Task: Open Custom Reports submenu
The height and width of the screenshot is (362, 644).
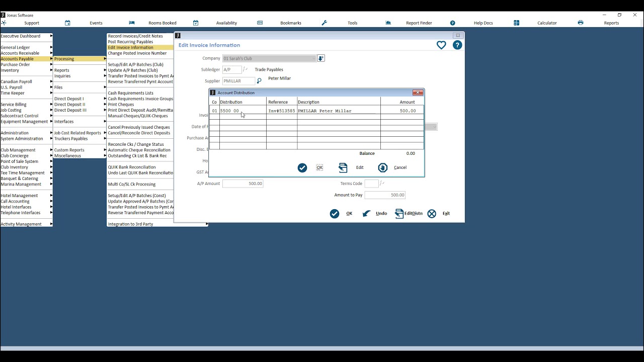Action: [x=80, y=150]
